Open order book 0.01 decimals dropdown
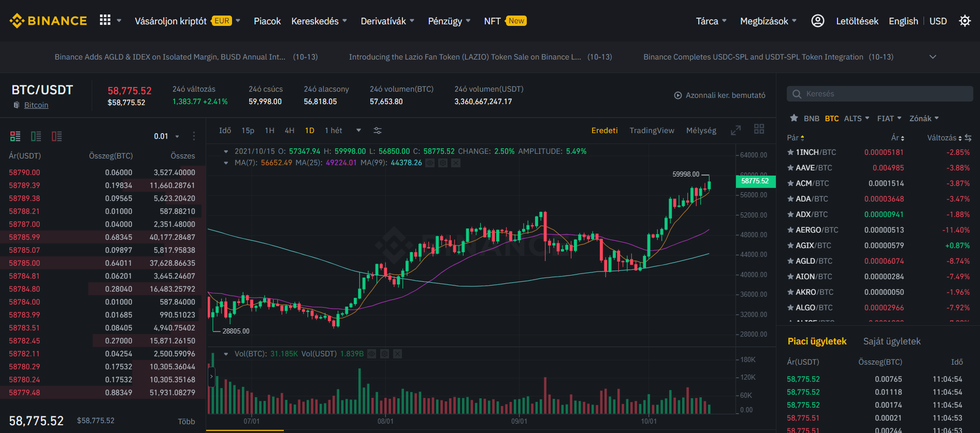This screenshot has width=980, height=433. 166,136
